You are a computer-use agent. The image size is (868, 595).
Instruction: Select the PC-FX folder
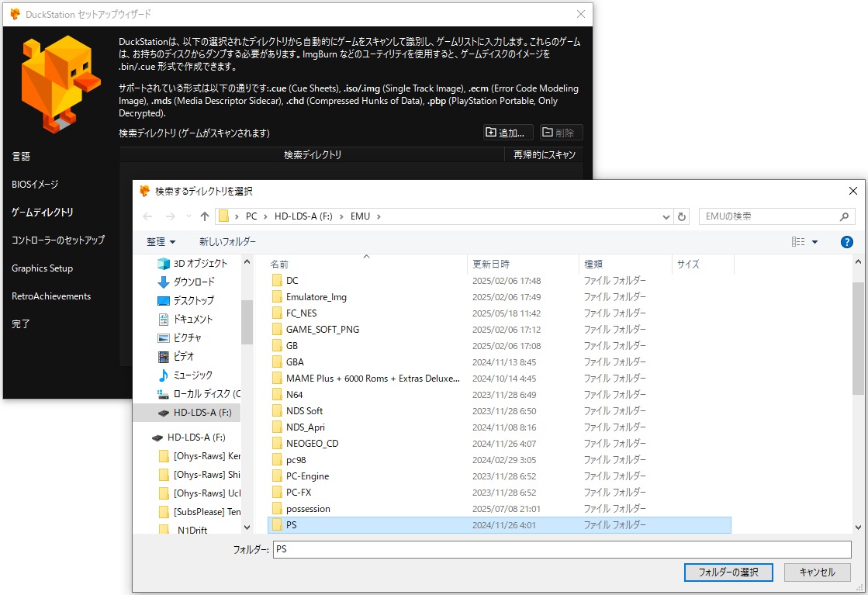pyautogui.click(x=500, y=493)
